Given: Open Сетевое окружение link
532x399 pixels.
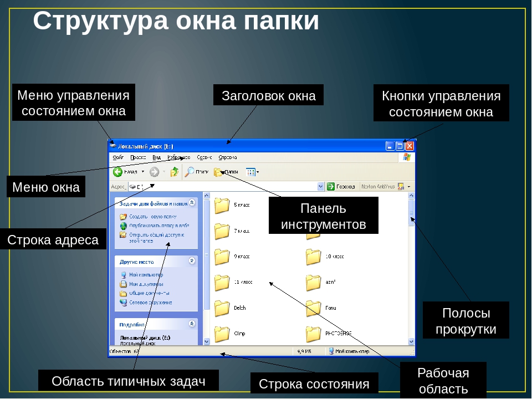Looking at the screenshot, I should click(151, 303).
